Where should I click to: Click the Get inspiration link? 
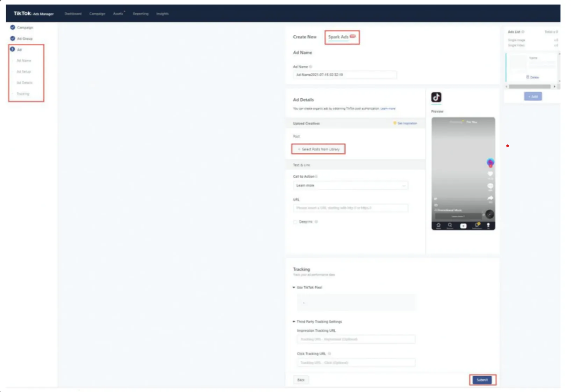coord(405,123)
